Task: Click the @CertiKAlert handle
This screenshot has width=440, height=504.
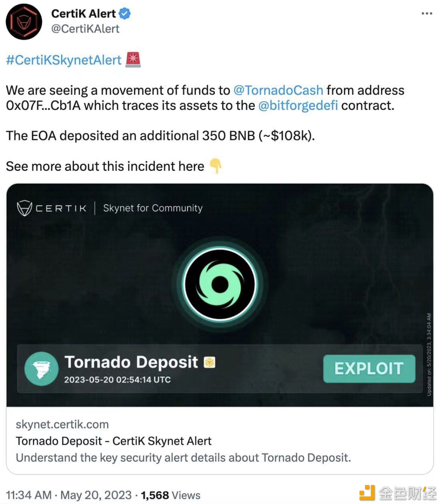Action: tap(85, 29)
